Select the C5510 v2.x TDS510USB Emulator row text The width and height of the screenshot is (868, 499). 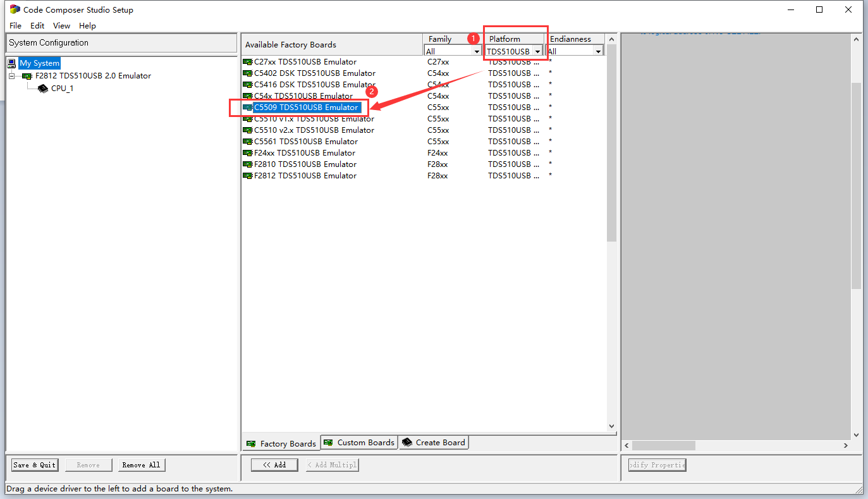[314, 130]
